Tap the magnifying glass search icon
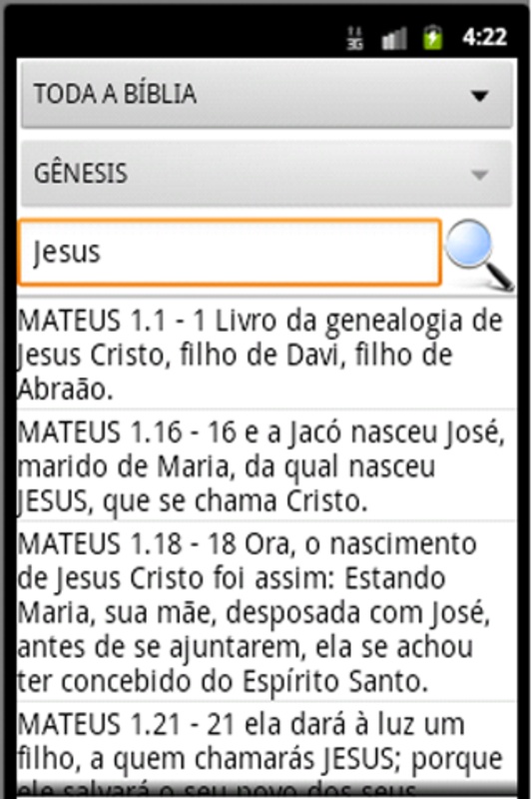Viewport: 532px width, 799px height. click(x=479, y=255)
